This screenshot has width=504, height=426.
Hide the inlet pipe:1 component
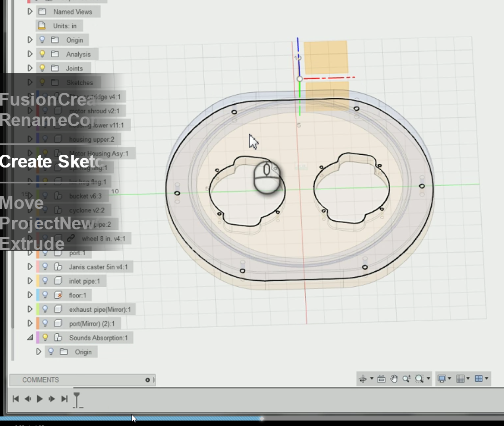(45, 281)
